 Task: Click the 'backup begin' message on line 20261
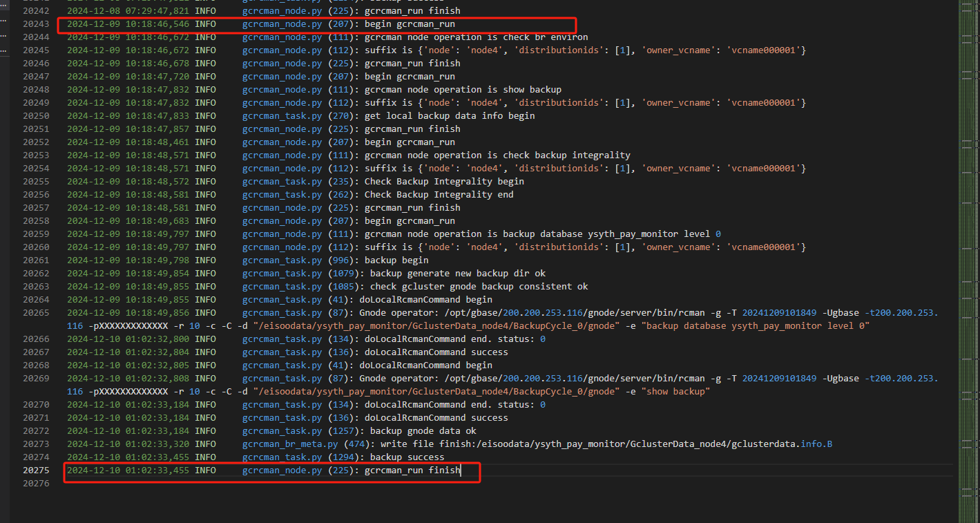pos(396,260)
